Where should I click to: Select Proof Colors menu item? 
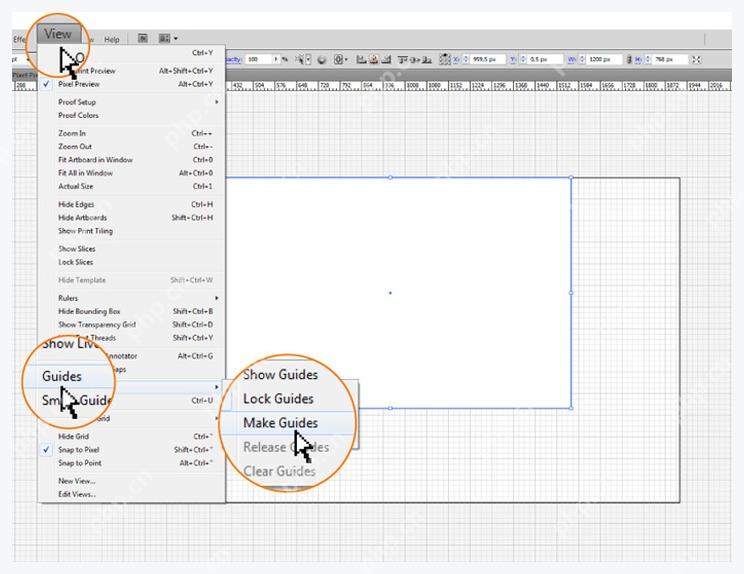131,115
